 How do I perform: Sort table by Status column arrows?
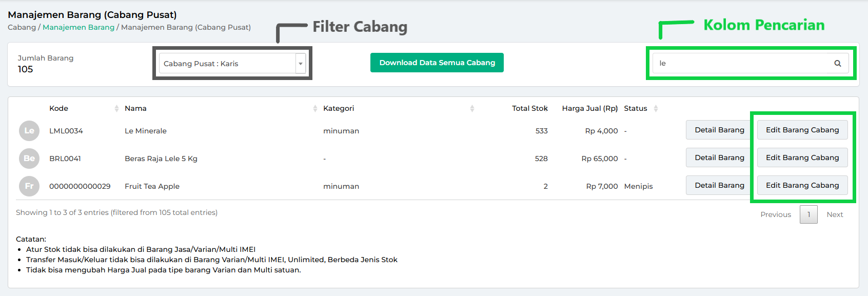(656, 108)
